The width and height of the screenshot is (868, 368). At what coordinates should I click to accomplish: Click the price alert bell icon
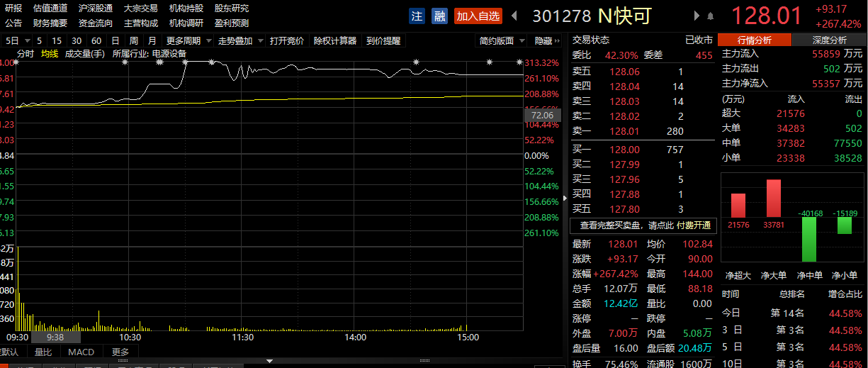711,16
